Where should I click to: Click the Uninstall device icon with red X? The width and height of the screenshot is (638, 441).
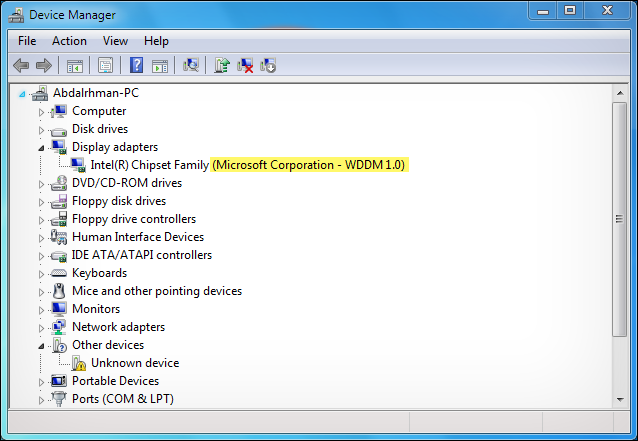pyautogui.click(x=245, y=65)
